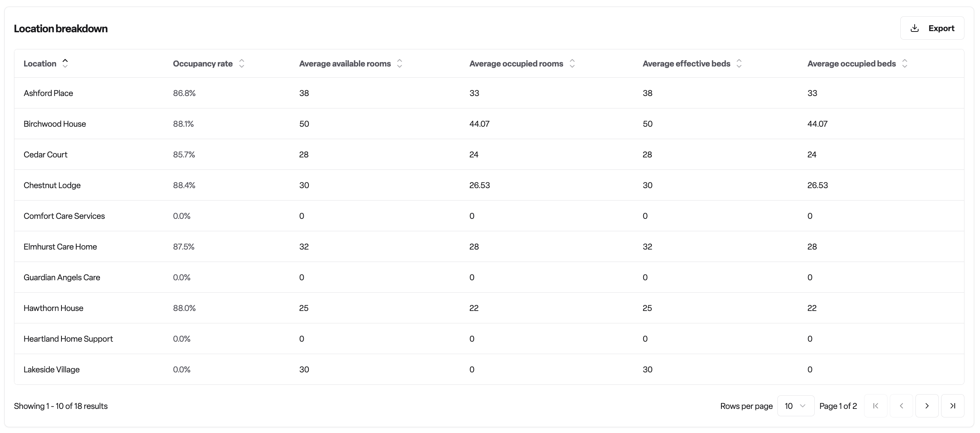Go to next page arrow
Viewport: 980px width, 433px height.
tap(927, 406)
